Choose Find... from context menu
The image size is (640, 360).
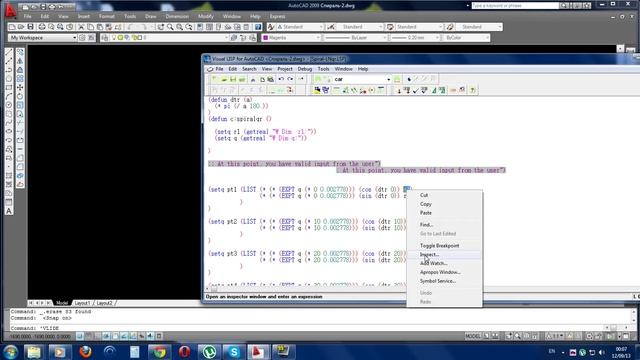click(x=426, y=225)
